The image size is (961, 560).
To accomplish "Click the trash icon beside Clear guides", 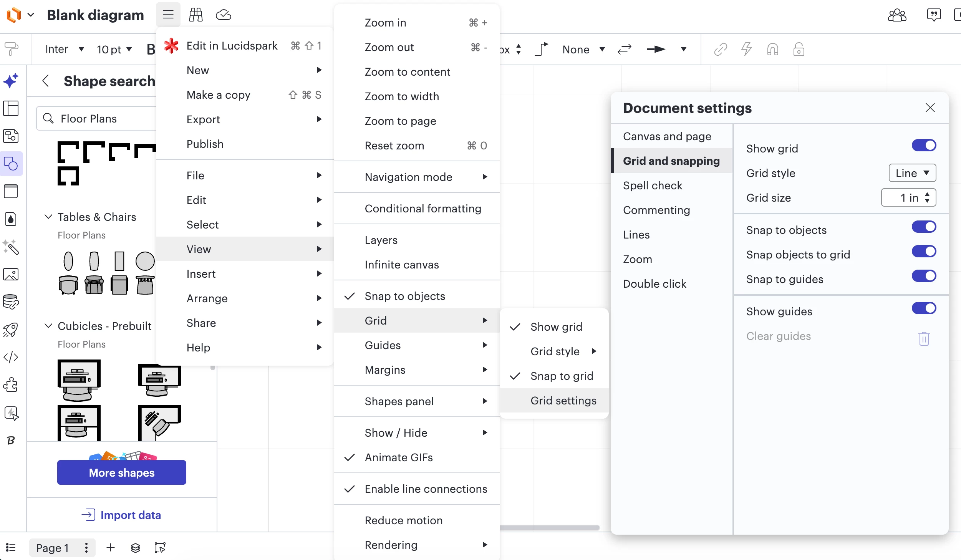I will (924, 338).
